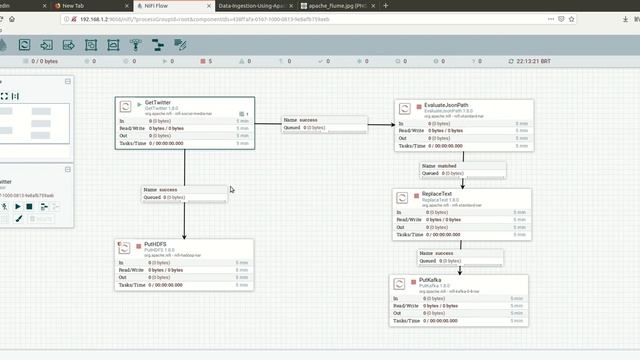Select success connection from ReplaceText to PutKafka

click(460, 257)
